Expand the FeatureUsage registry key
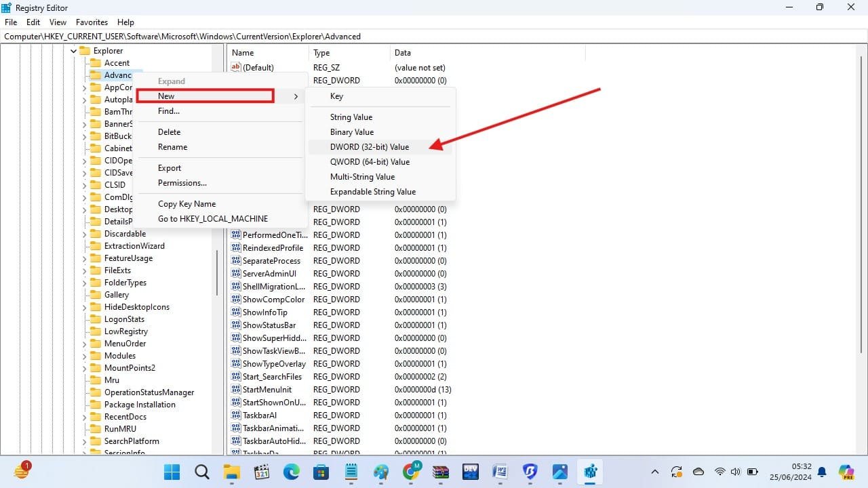This screenshot has width=868, height=488. (84, 258)
